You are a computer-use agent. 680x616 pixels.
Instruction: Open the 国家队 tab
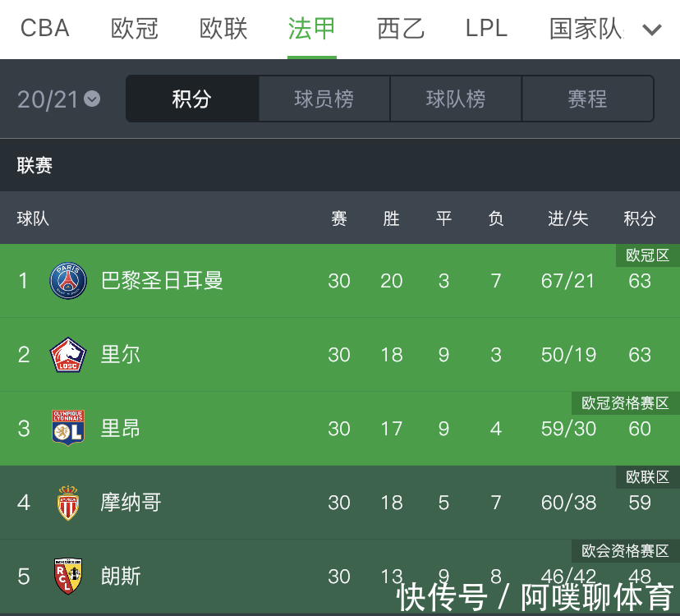pyautogui.click(x=585, y=29)
